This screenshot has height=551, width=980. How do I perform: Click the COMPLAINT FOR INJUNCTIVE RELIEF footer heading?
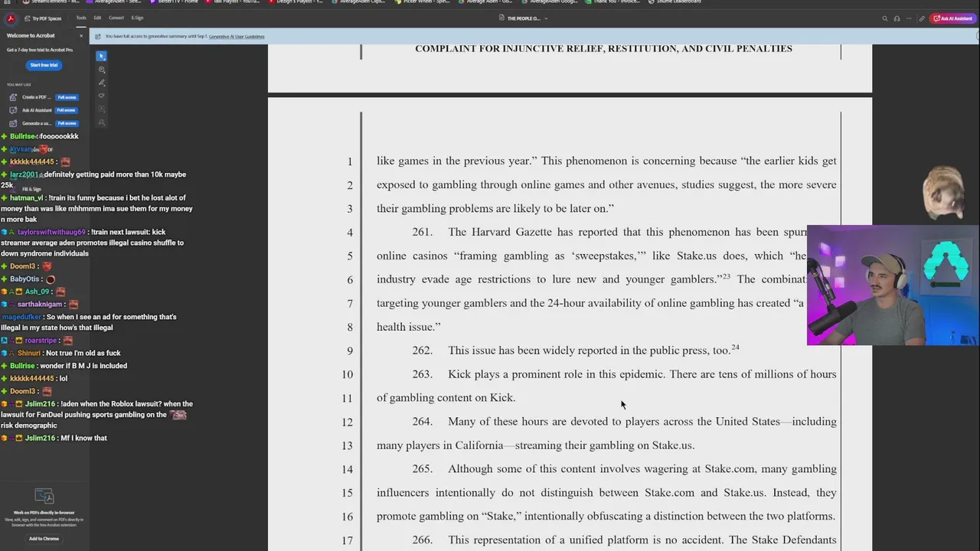pyautogui.click(x=603, y=48)
